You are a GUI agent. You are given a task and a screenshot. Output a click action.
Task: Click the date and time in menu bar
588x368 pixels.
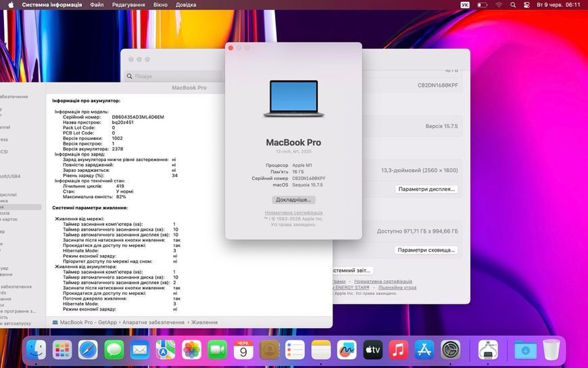[558, 5]
